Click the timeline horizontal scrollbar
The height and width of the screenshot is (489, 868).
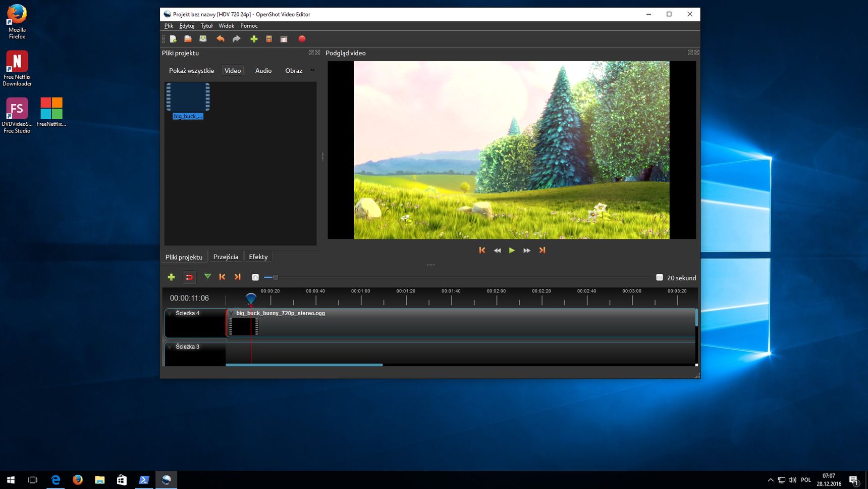304,365
